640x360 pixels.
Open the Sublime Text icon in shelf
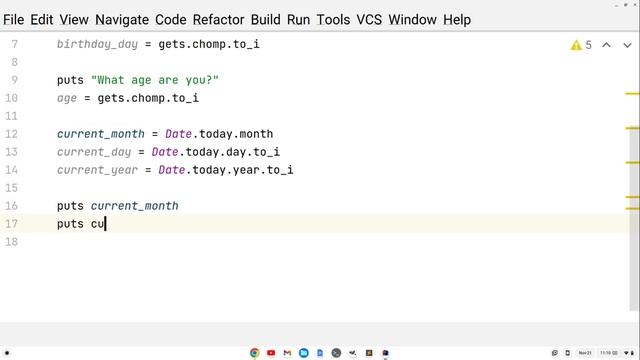(x=369, y=353)
